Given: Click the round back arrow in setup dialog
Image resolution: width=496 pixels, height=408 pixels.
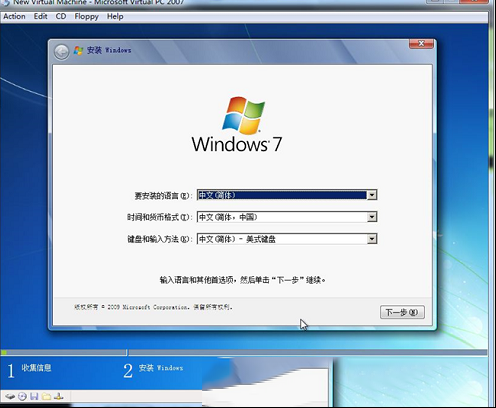Looking at the screenshot, I should 61,52.
